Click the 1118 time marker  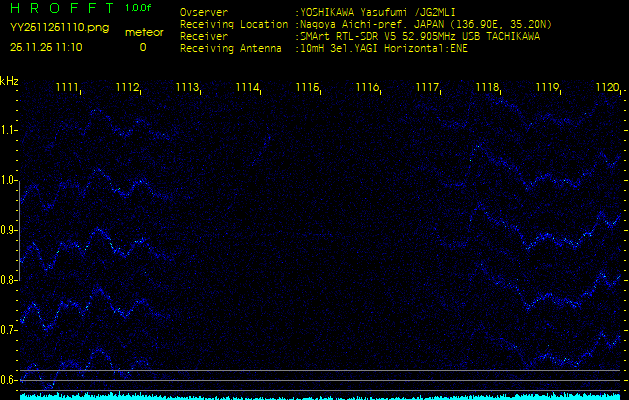pyautogui.click(x=487, y=88)
